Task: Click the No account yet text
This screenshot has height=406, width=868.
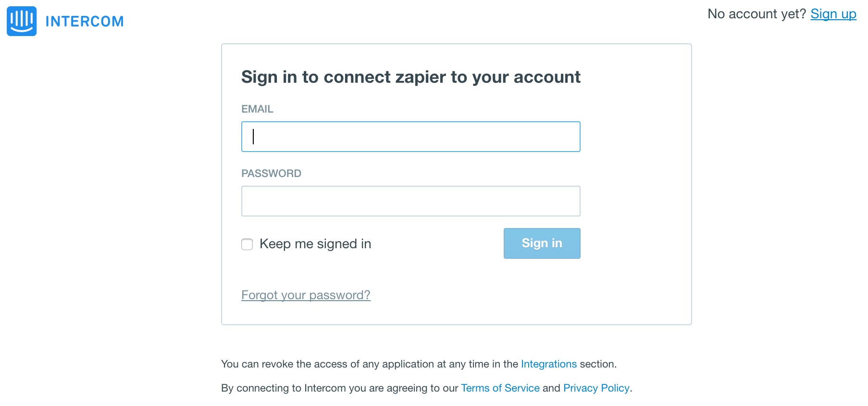Action: coord(757,14)
